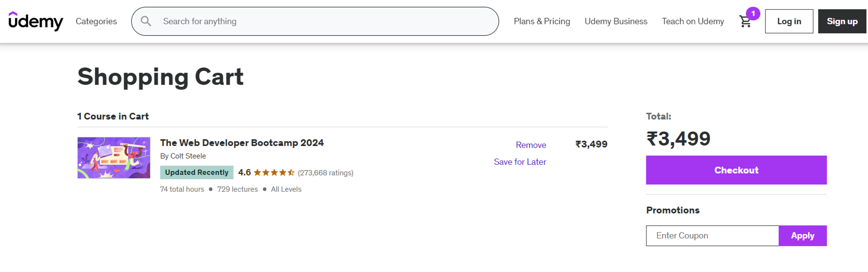Open the Udemy Business page
868x272 pixels.
[x=616, y=21]
